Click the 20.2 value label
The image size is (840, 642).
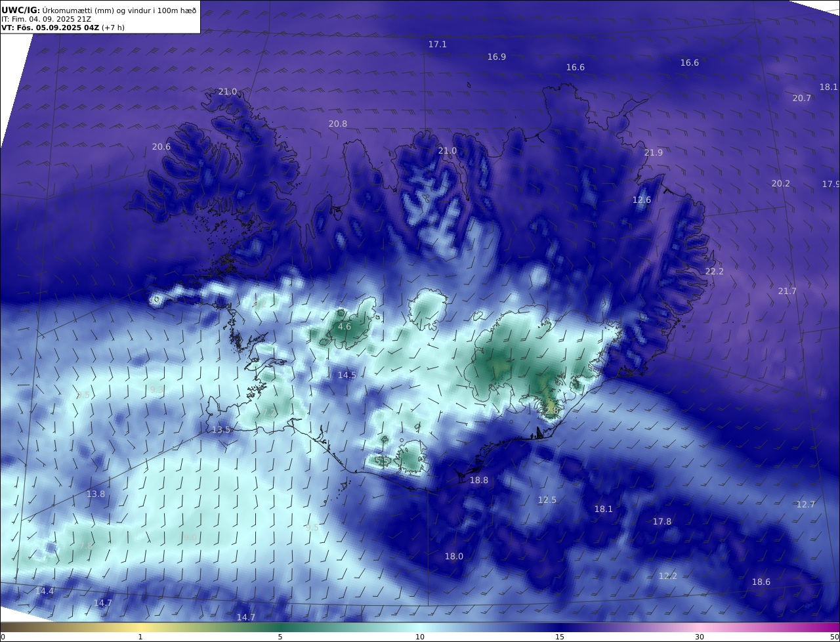point(781,184)
